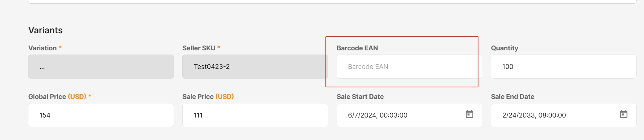Screen dimensions: 644x140
Task: Select the Variation field label
Action: pyautogui.click(x=42, y=48)
